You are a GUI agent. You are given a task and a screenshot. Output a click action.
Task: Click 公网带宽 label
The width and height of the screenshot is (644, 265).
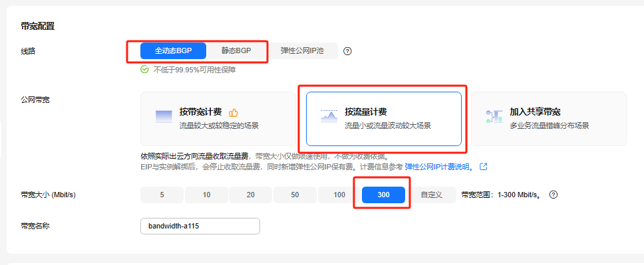pos(35,100)
